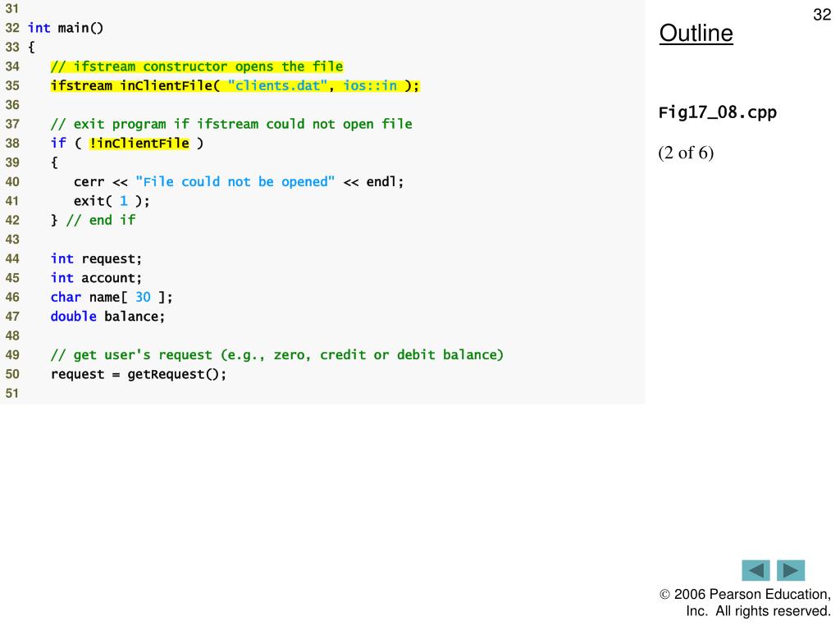Click line number 50
This screenshot has height=630, width=840.
pos(12,374)
